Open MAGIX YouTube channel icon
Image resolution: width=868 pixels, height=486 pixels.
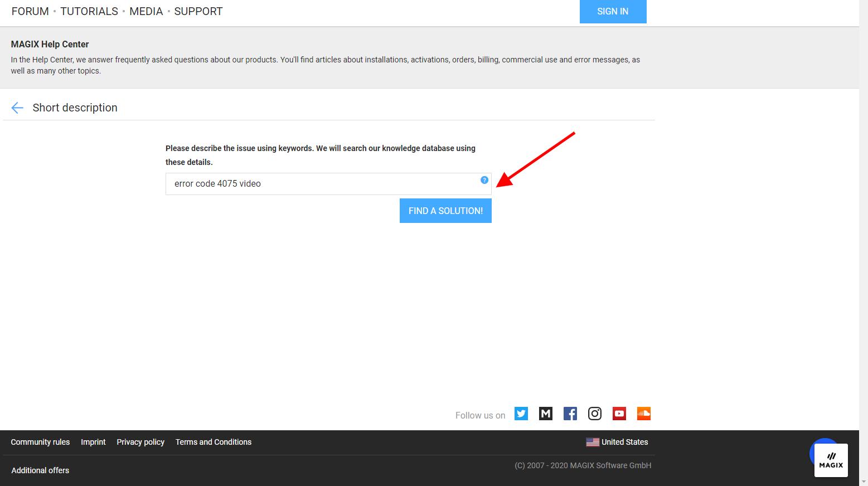coord(619,414)
